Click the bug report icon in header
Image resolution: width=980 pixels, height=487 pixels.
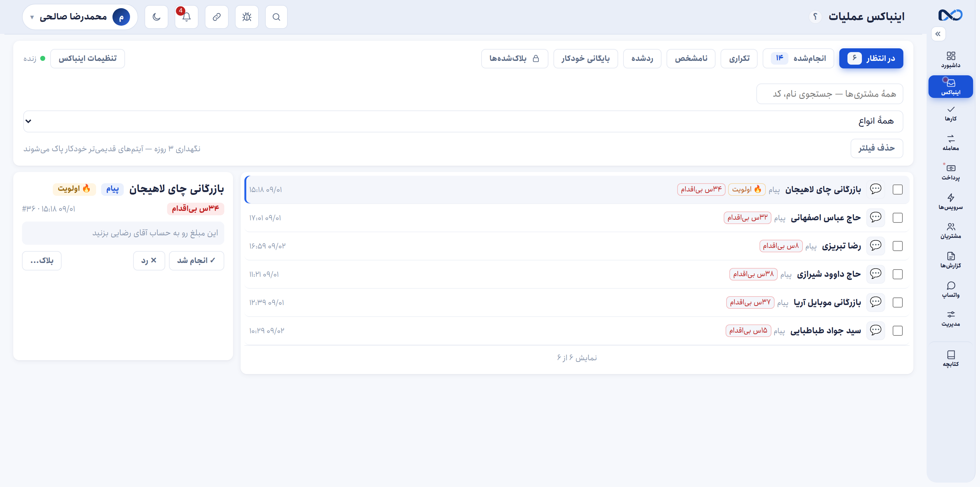coord(247,17)
